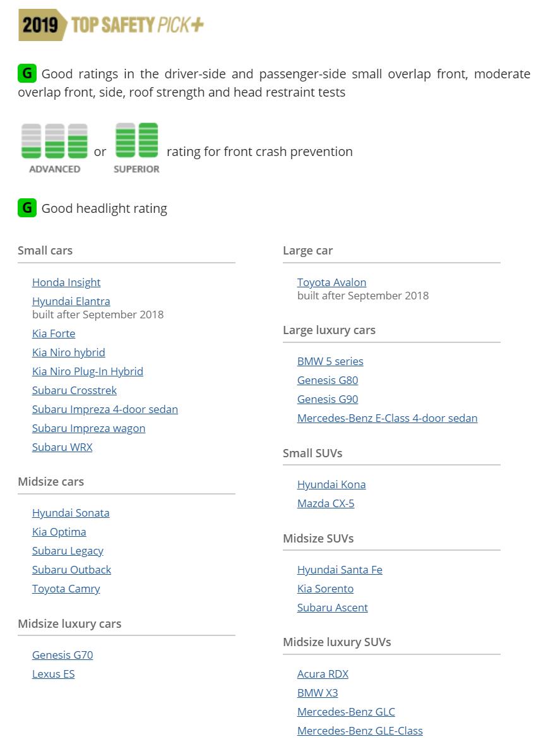Click the Advanced rating bars icon
Image resolution: width=553 pixels, height=756 pixels.
[54, 141]
